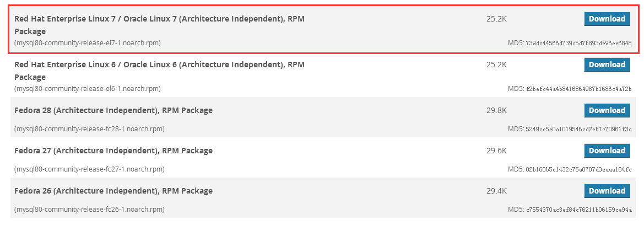Select filename mysql80-community-release-el6-1.noarch.rpm
644x225 pixels.
coord(88,89)
